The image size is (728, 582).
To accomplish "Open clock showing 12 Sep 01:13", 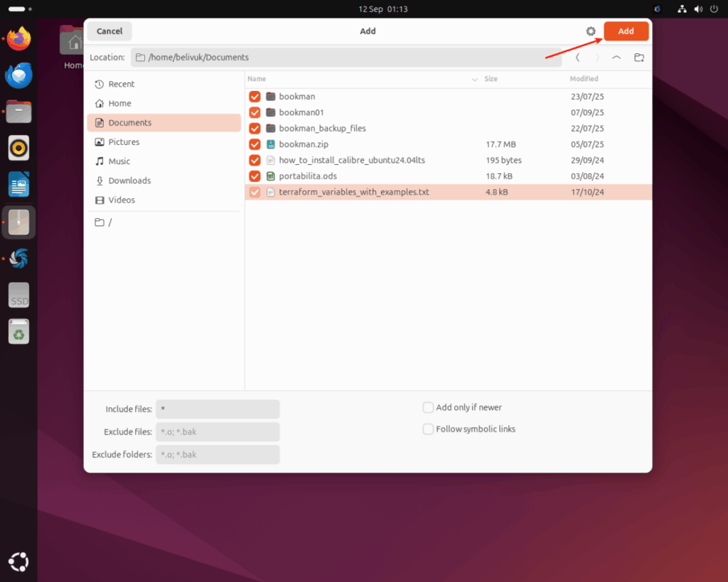I will pyautogui.click(x=383, y=9).
